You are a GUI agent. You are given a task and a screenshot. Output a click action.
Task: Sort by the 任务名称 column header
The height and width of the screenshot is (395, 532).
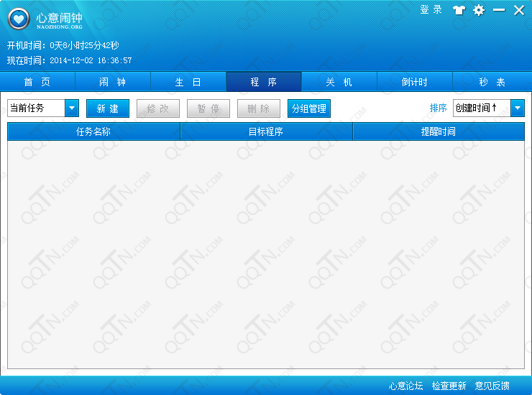pos(93,131)
